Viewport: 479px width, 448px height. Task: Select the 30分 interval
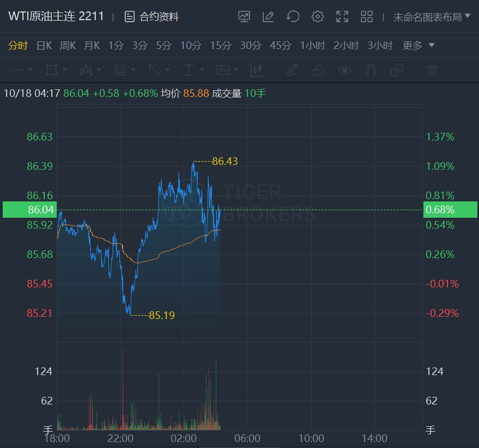pyautogui.click(x=251, y=46)
